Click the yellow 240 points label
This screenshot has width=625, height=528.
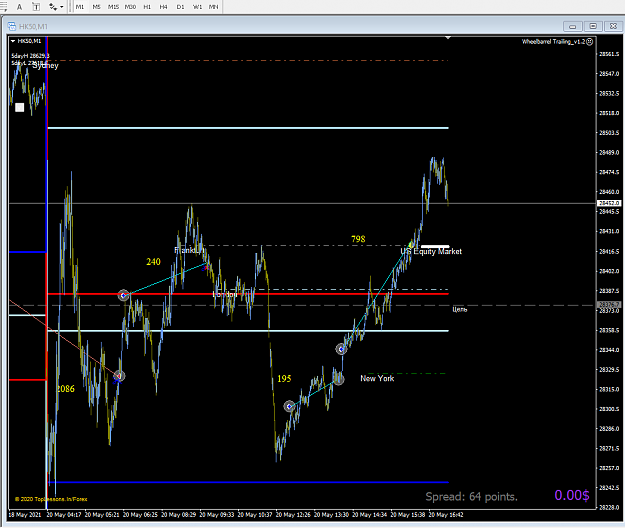tap(153, 262)
